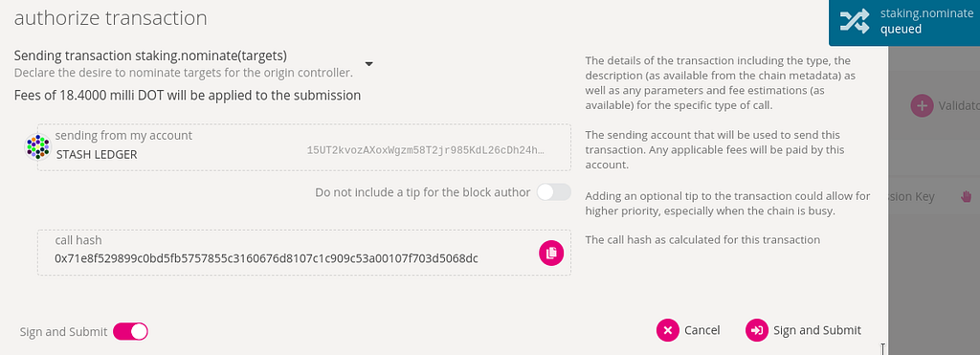Cancel the transaction authorization

[688, 331]
